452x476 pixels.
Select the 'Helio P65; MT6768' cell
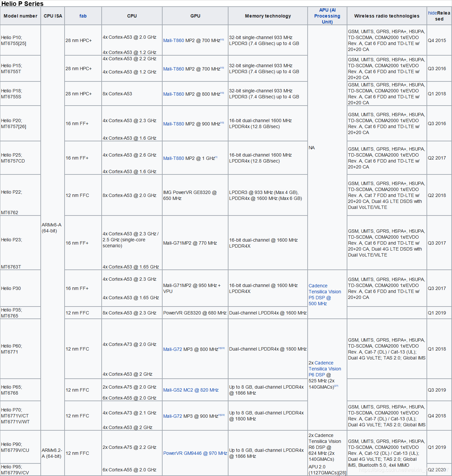point(21,390)
